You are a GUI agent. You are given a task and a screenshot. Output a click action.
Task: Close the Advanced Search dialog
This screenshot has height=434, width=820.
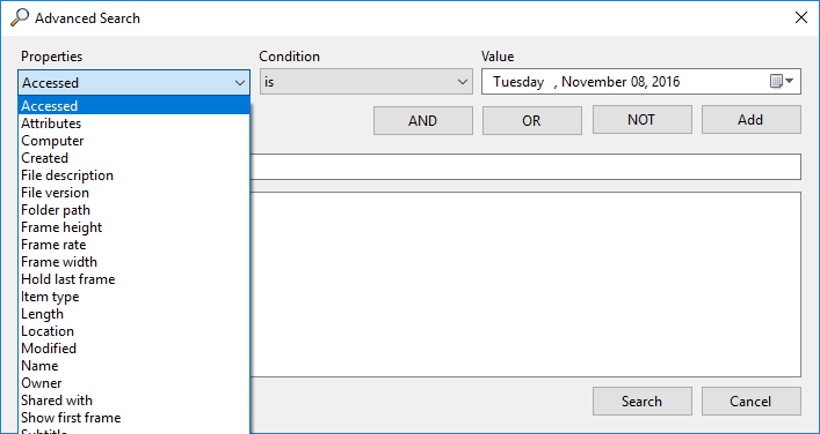tap(800, 17)
